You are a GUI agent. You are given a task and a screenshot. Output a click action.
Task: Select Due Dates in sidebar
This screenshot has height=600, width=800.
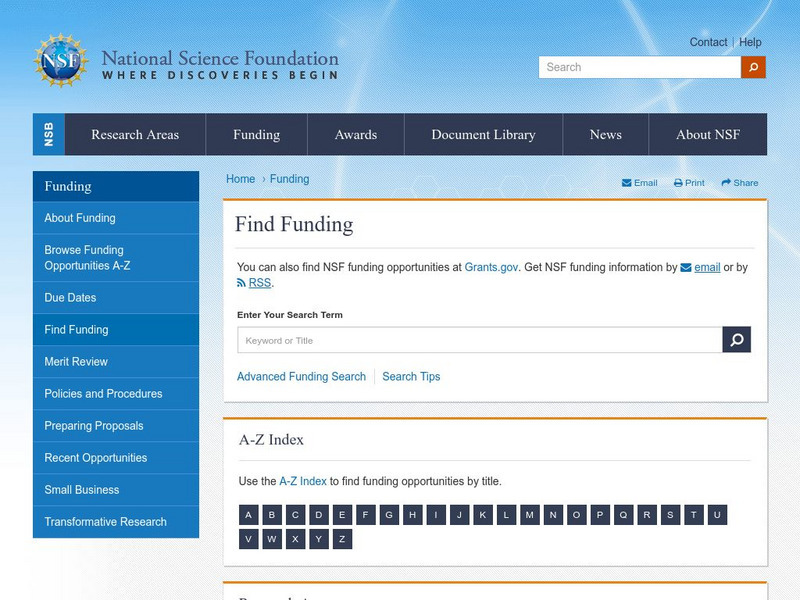pyautogui.click(x=116, y=297)
